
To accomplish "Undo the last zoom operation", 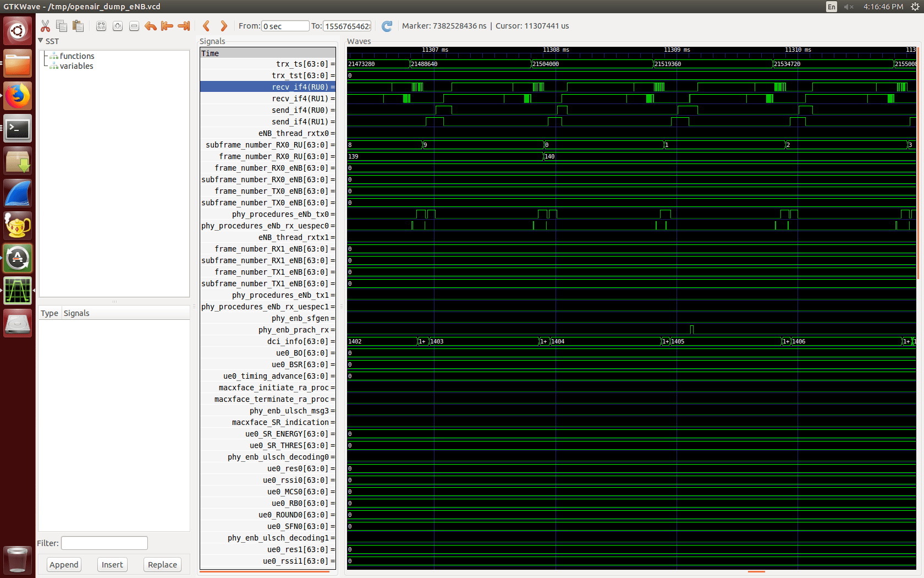I will (150, 25).
